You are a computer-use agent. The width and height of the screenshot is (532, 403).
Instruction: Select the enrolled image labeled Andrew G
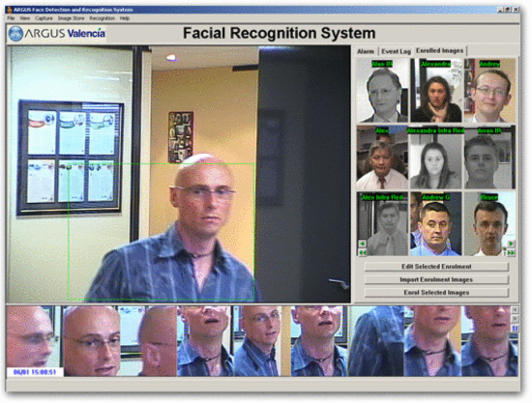tap(436, 224)
